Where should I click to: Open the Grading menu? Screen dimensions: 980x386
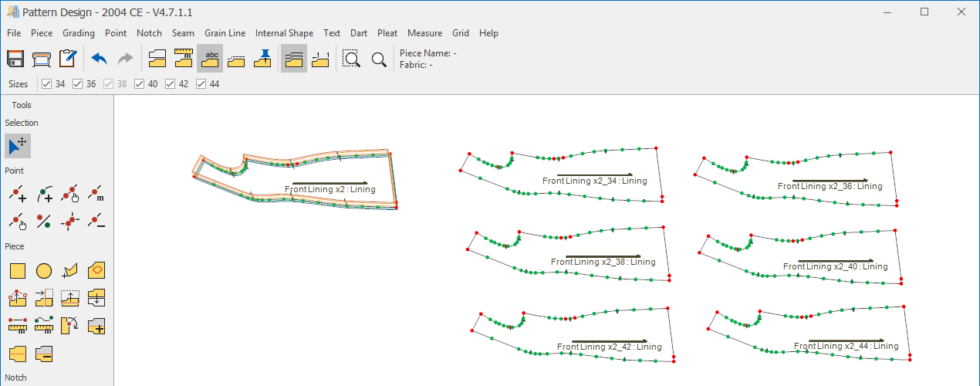click(x=79, y=33)
